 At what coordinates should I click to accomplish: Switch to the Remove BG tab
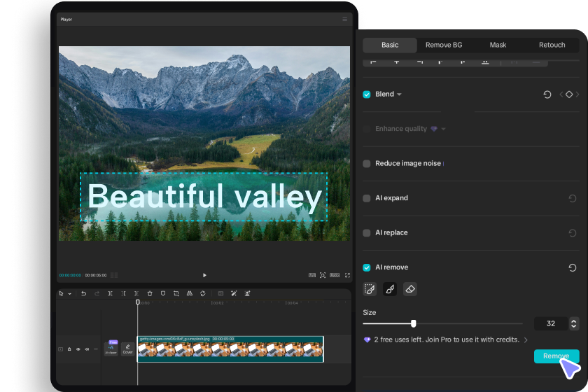444,45
